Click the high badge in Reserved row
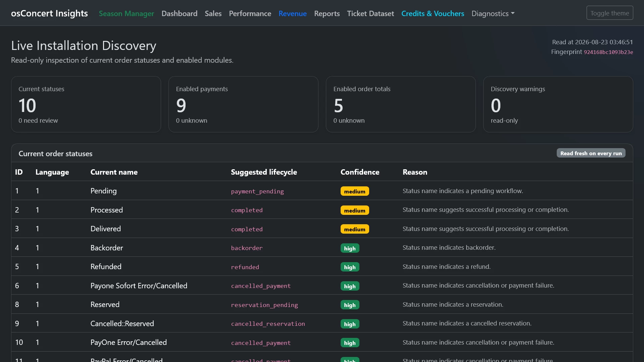The width and height of the screenshot is (644, 362). coord(350,305)
